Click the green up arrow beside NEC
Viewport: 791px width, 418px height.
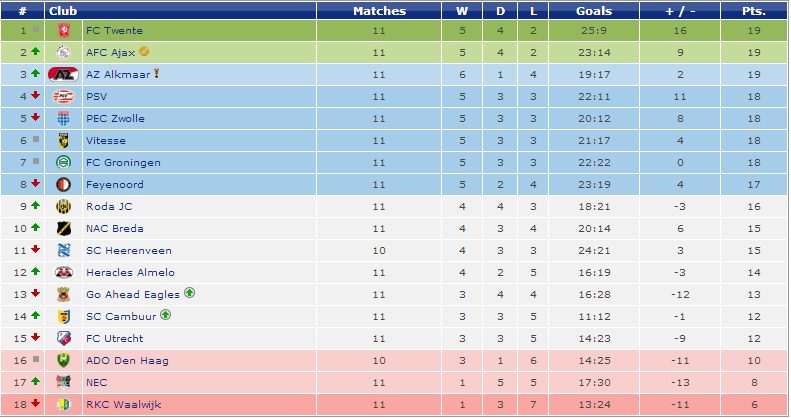click(36, 382)
